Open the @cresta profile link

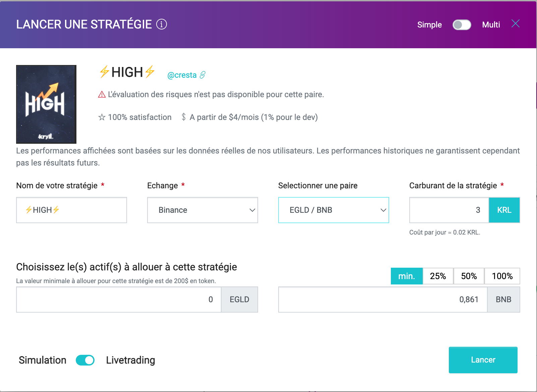(x=182, y=75)
